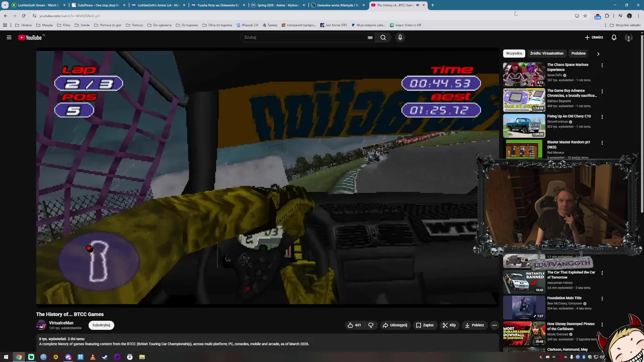Open options for Game Boy Advance Chronicles
644x362 pixels.
point(602,92)
